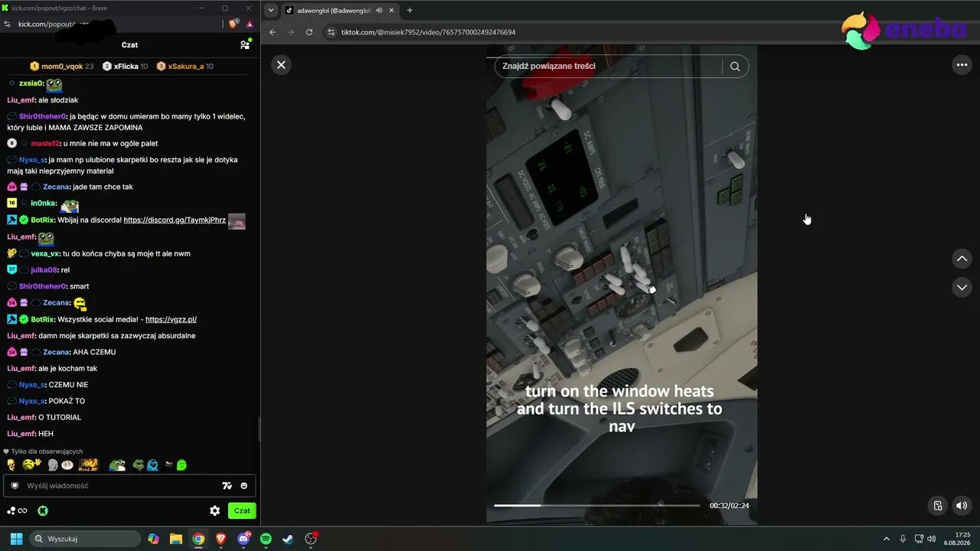
Task: Click username Shir0theher0 on the 'smart' message
Action: tap(43, 286)
